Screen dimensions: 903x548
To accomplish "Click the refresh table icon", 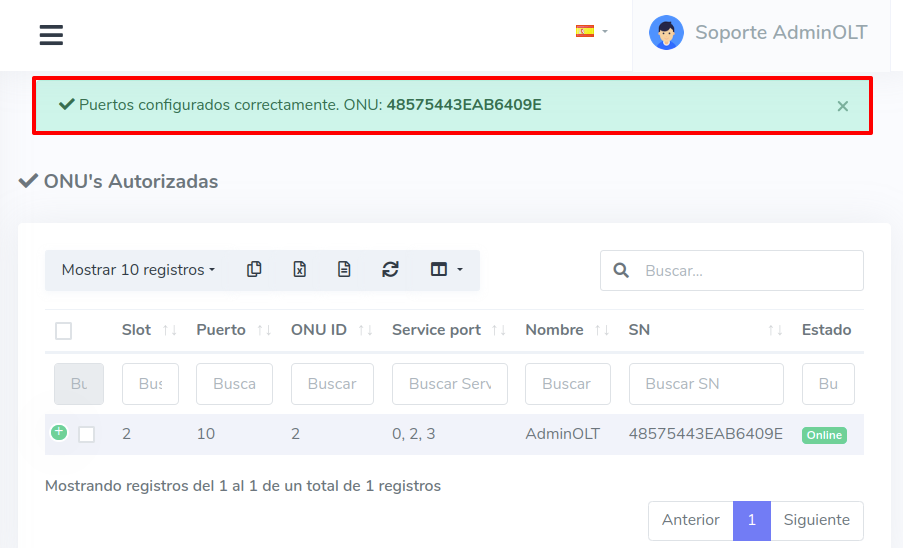I will (x=390, y=269).
